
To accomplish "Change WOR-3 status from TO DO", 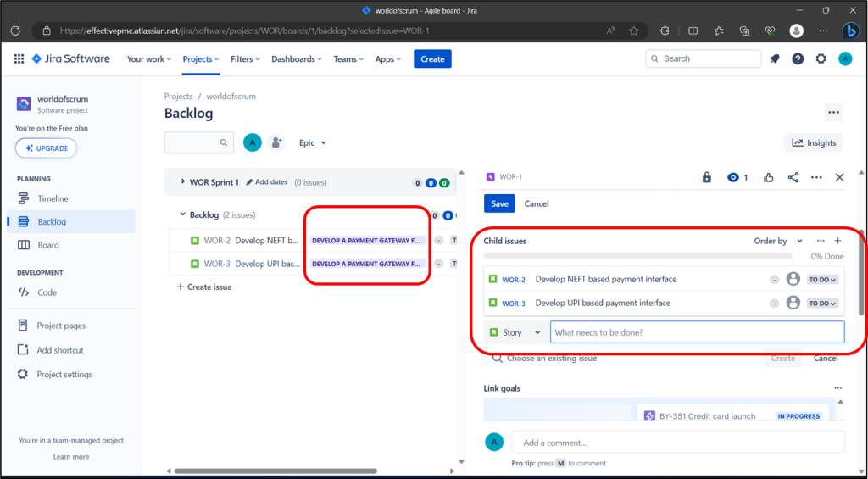I will click(822, 304).
